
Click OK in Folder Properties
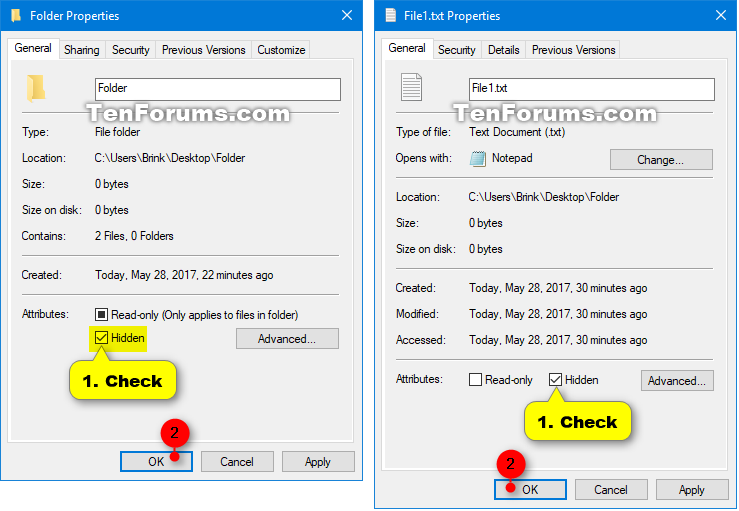156,462
